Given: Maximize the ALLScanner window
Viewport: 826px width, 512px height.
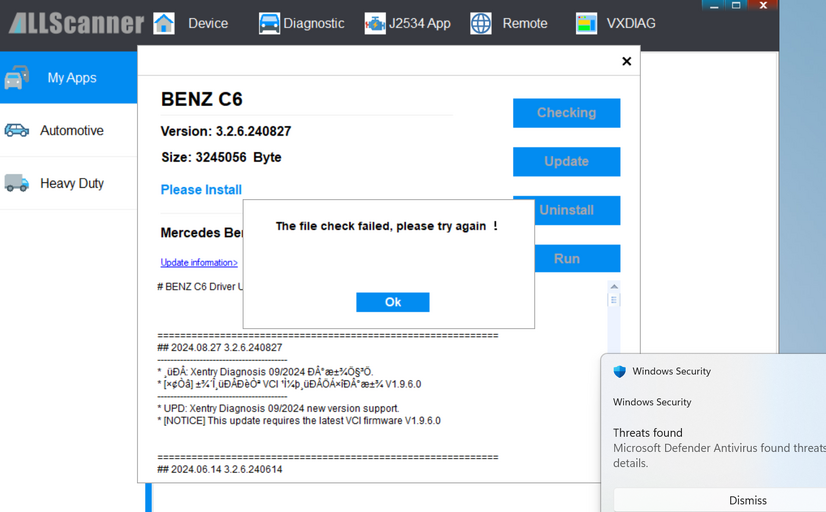Looking at the screenshot, I should tap(736, 5).
